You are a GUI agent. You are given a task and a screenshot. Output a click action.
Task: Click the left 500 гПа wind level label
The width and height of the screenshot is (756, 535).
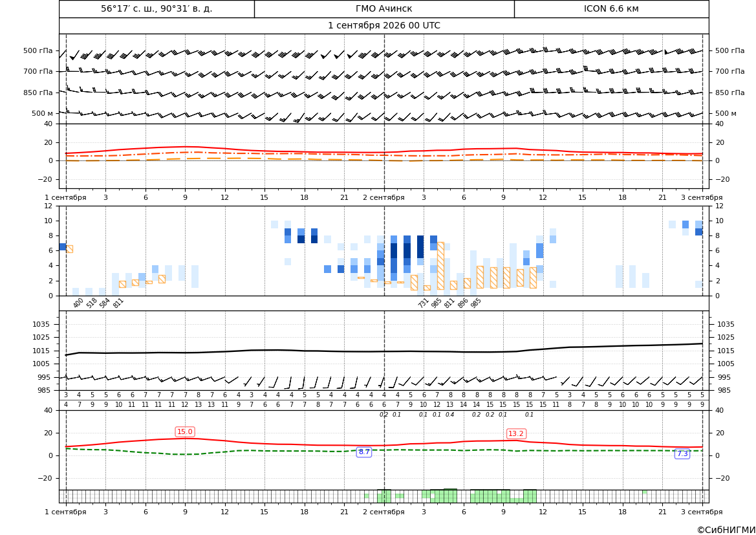pos(38,50)
